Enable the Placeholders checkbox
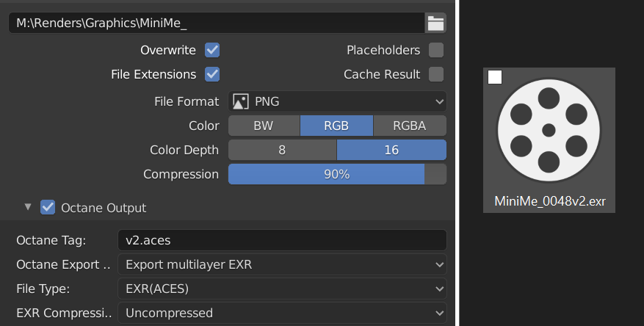The width and height of the screenshot is (644, 326). pyautogui.click(x=436, y=51)
